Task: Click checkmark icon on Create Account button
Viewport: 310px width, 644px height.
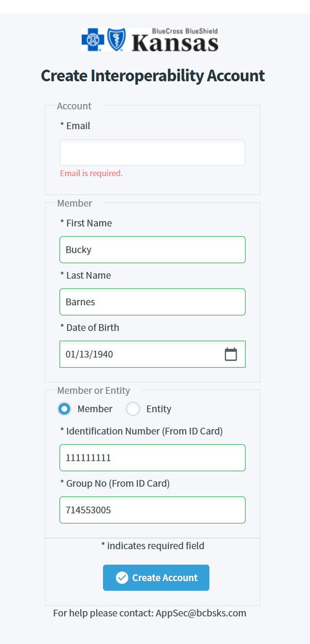Action: coord(122,578)
